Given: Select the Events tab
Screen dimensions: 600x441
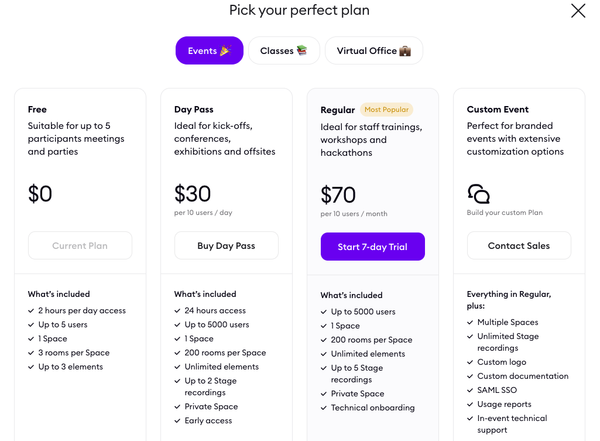Looking at the screenshot, I should pyautogui.click(x=209, y=51).
